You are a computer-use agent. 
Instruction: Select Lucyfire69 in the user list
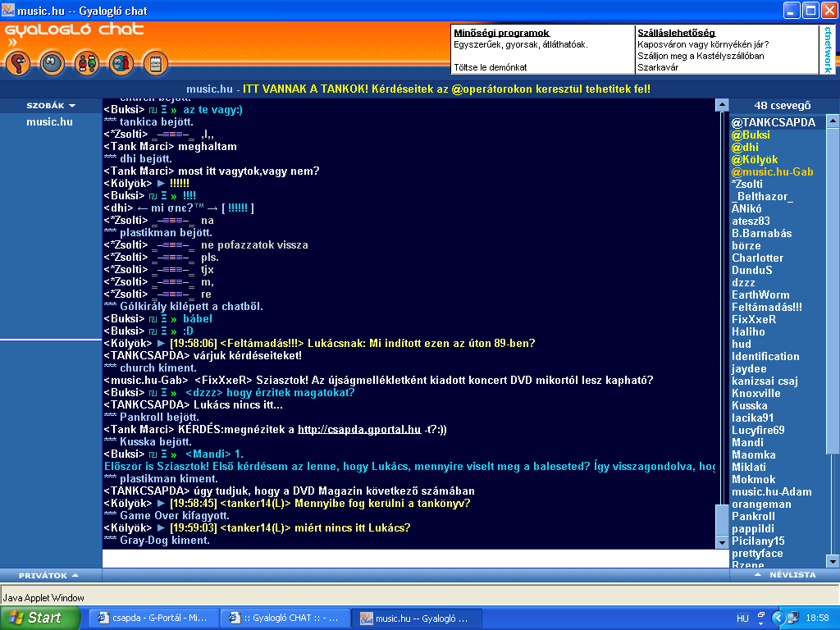(758, 431)
